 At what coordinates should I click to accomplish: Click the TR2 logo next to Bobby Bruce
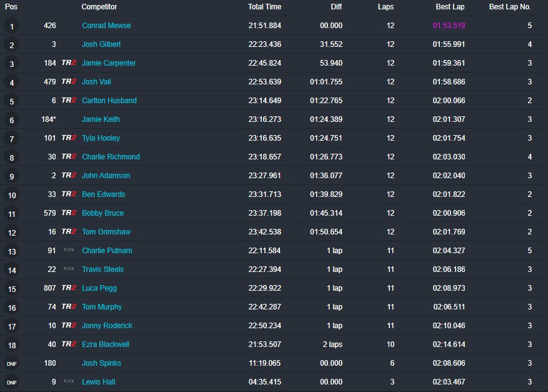click(69, 213)
